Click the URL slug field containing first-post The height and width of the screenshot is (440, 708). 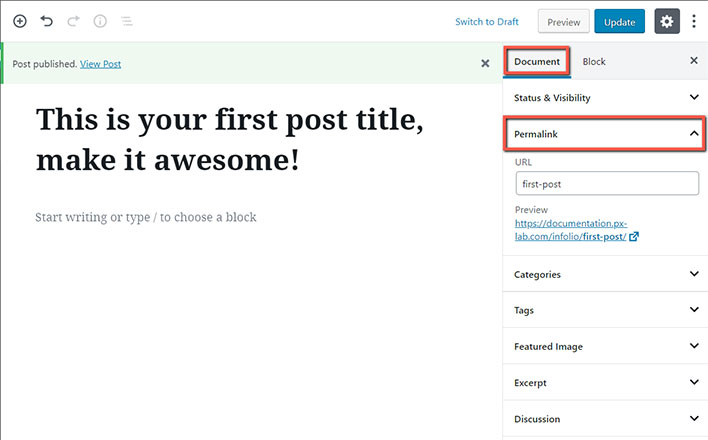click(607, 183)
